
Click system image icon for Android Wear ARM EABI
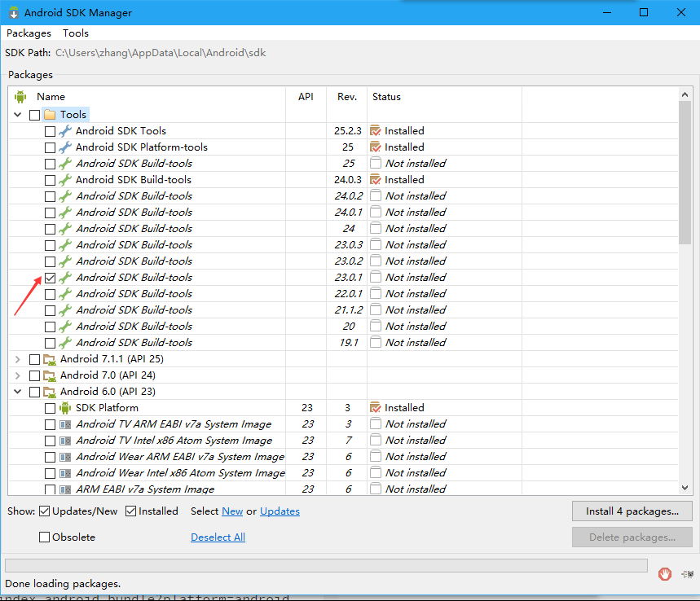click(x=65, y=457)
